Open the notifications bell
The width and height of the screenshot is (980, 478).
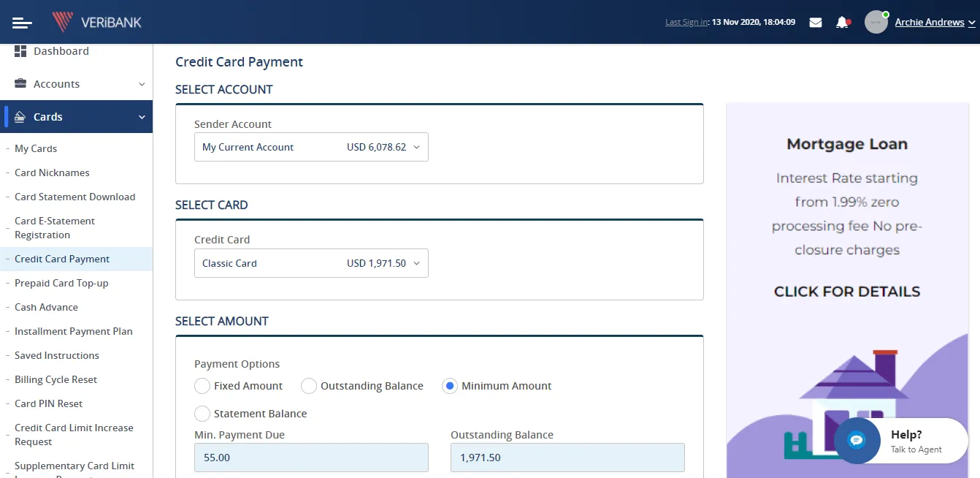point(842,23)
